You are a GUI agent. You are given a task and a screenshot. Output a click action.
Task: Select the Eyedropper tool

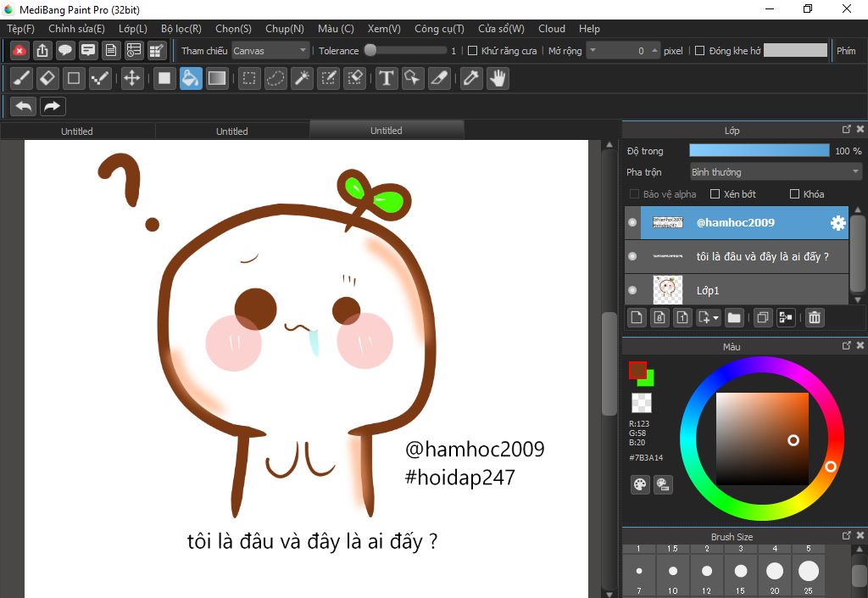pos(471,79)
